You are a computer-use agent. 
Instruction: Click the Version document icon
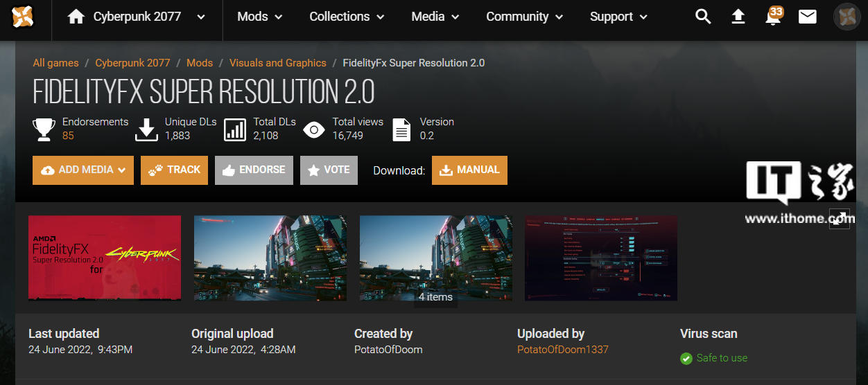click(401, 129)
